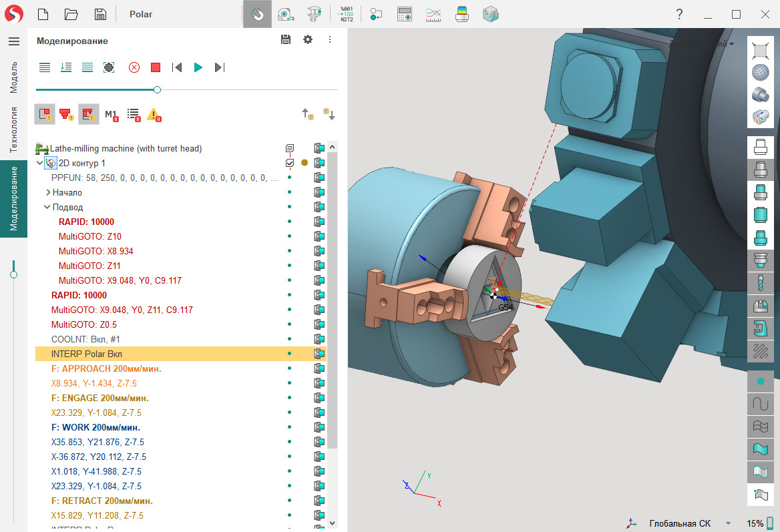780x532 pixels.
Task: Open the caliper measurement tool
Action: pos(315,14)
